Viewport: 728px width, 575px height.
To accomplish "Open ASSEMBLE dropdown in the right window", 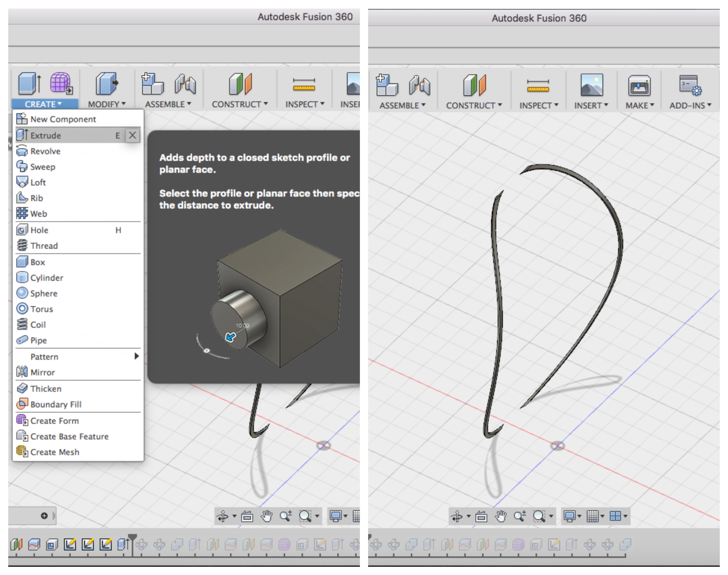I will [402, 105].
